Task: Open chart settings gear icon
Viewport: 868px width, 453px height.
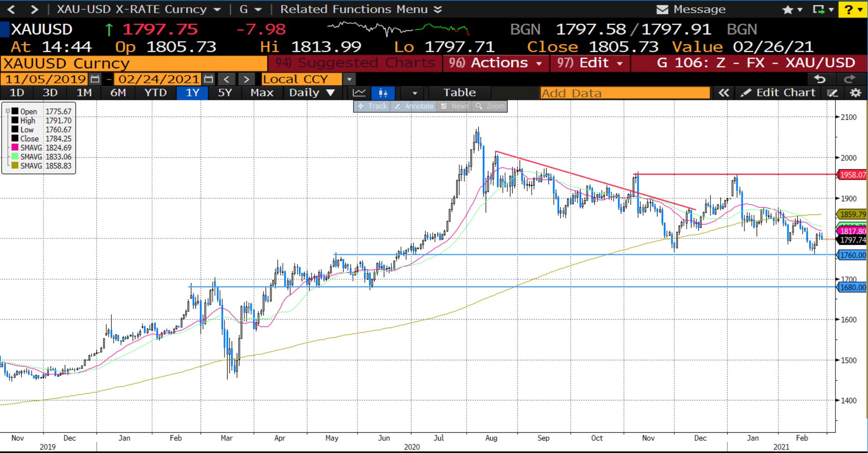Action: point(855,93)
